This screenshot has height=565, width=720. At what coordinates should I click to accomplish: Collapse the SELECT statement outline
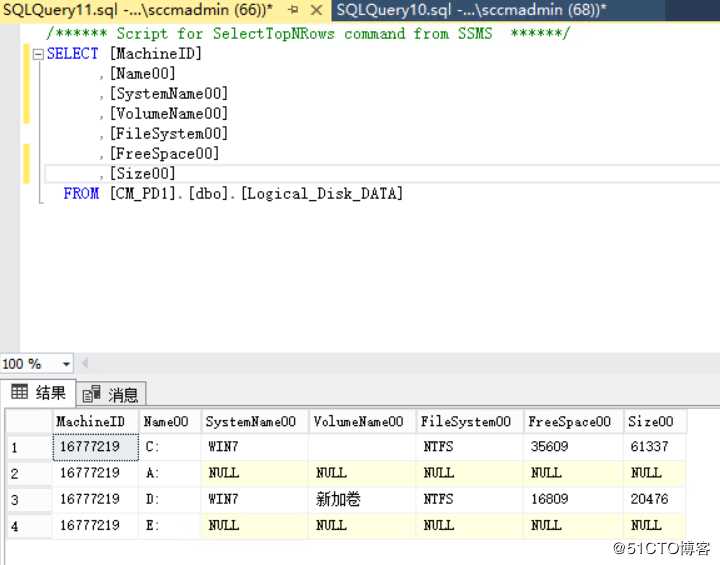[38, 55]
